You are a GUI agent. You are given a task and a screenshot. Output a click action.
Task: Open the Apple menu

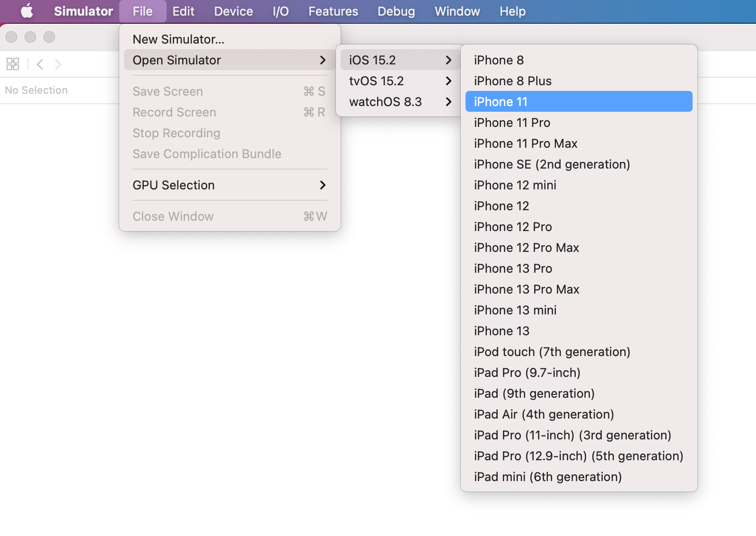pyautogui.click(x=27, y=11)
